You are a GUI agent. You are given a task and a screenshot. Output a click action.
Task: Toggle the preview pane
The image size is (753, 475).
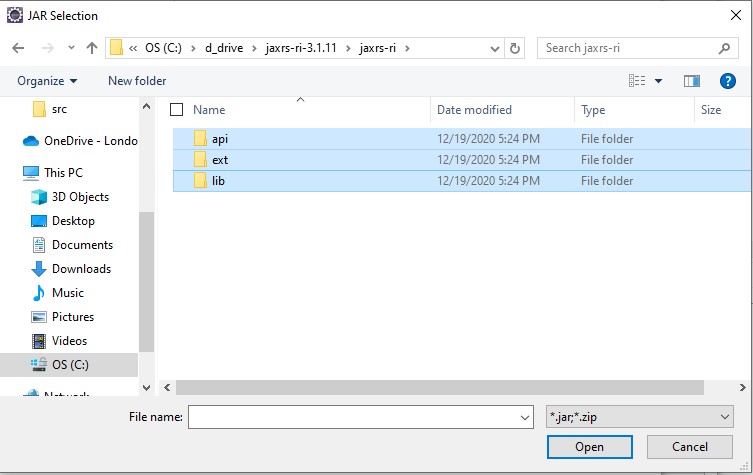tap(692, 81)
